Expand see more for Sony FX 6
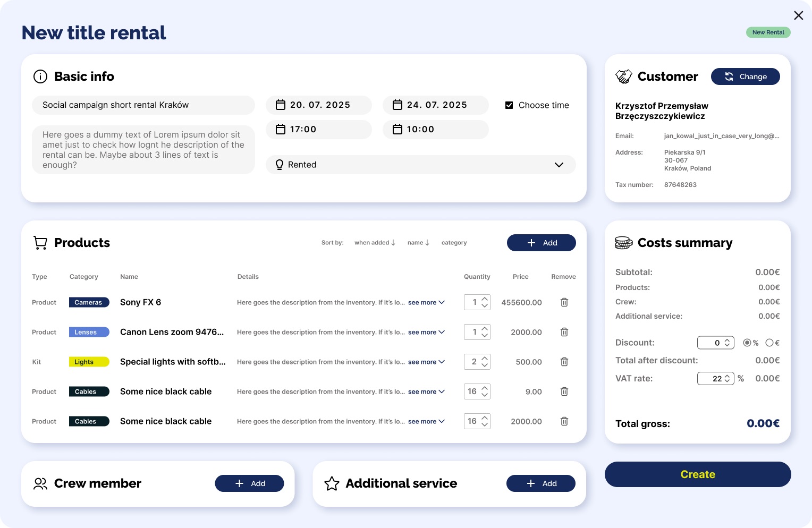The width and height of the screenshot is (812, 528). 426,302
